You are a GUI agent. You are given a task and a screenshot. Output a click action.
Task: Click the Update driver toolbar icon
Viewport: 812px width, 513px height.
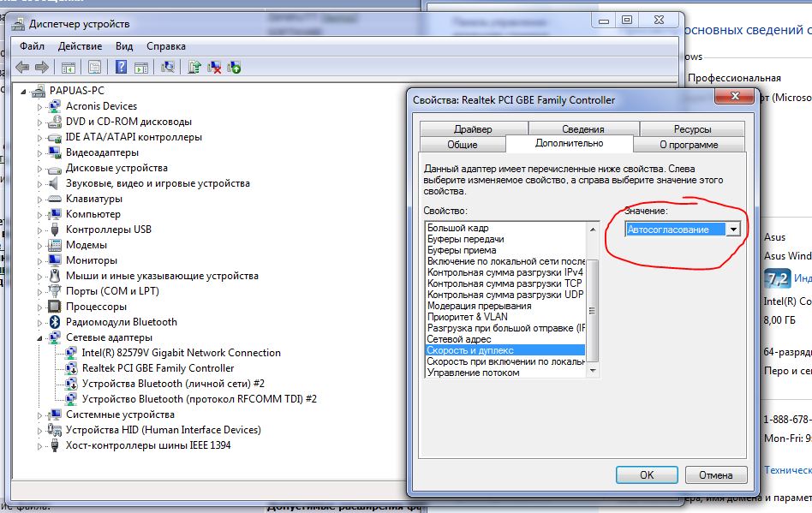(x=194, y=67)
